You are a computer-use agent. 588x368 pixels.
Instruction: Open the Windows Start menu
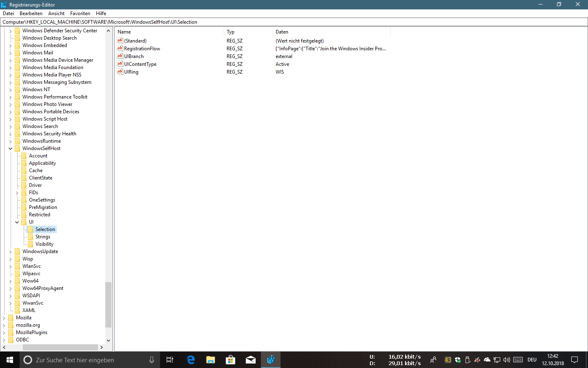10,360
